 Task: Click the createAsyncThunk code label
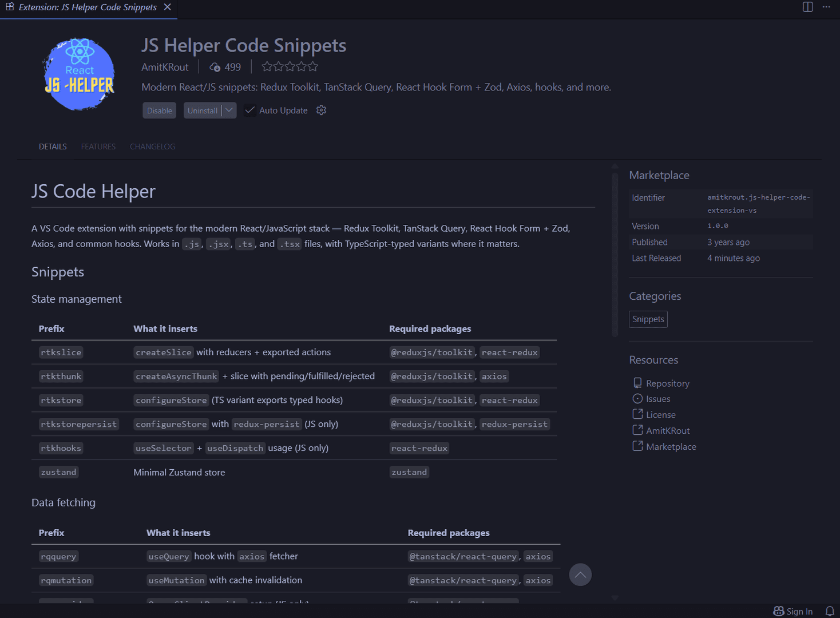click(x=176, y=377)
